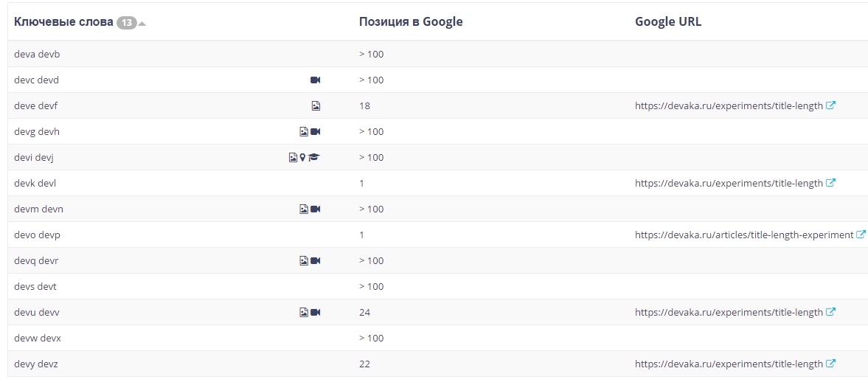Click the keyword count badge showing 13
This screenshot has width=868, height=385.
(x=127, y=23)
